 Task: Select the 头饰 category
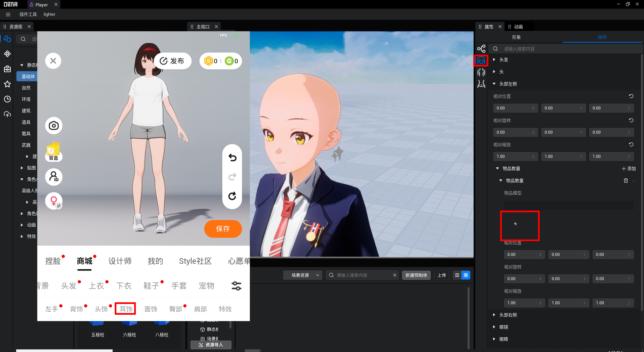[101, 309]
